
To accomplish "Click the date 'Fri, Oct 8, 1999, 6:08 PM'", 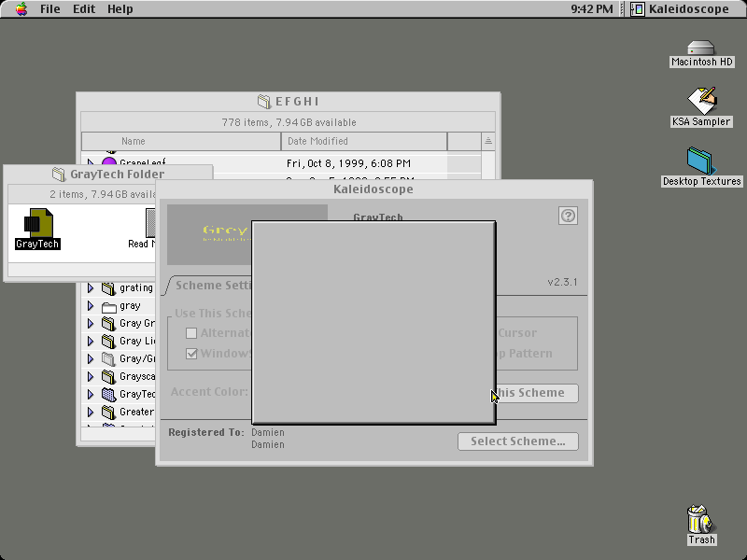I will (348, 163).
